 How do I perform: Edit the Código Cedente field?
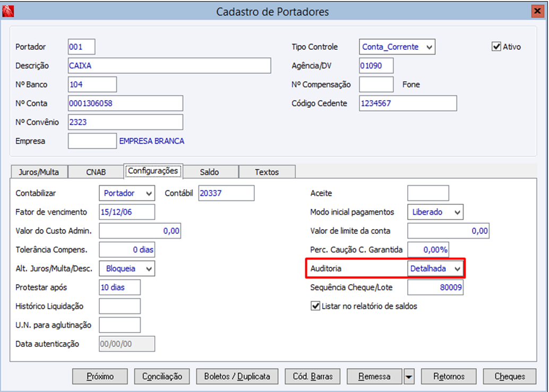pos(408,103)
